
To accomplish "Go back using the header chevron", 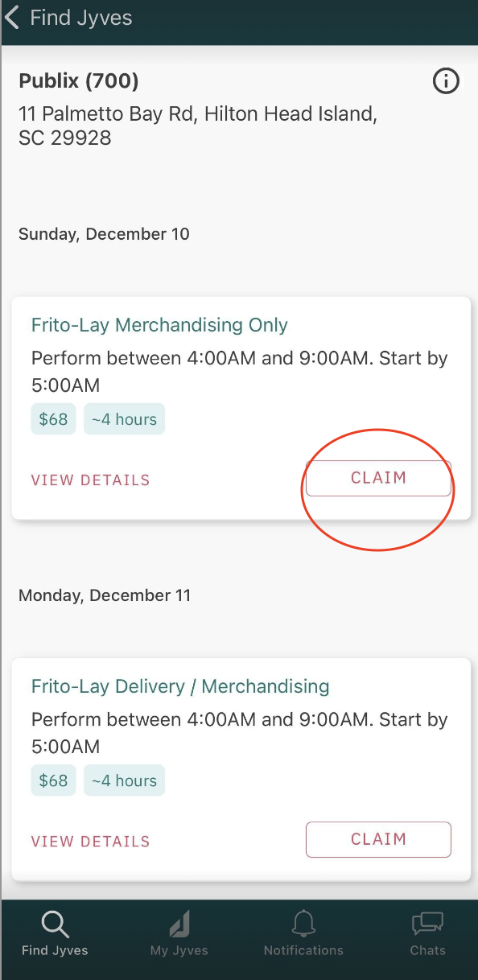I will pyautogui.click(x=12, y=17).
